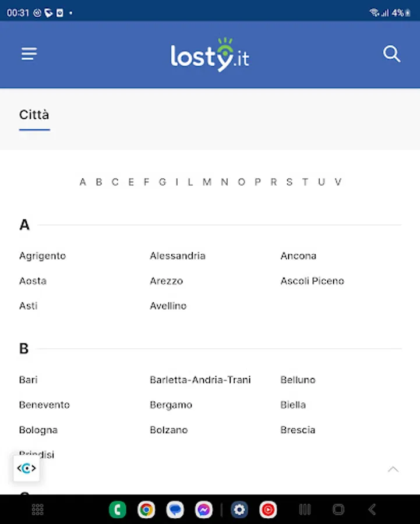Tap the search magnifier icon

391,54
